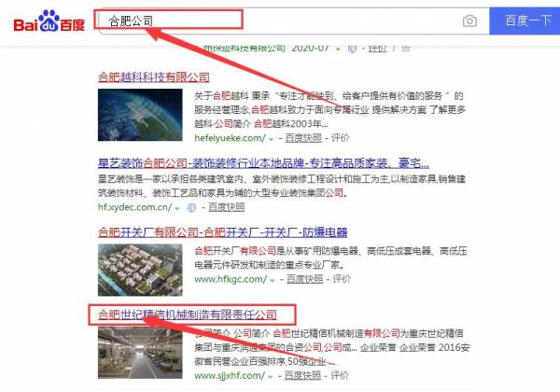The height and width of the screenshot is (392, 560).
Task: Expand dropdown arrow next to www.sjjxhf.com
Action: point(271,377)
